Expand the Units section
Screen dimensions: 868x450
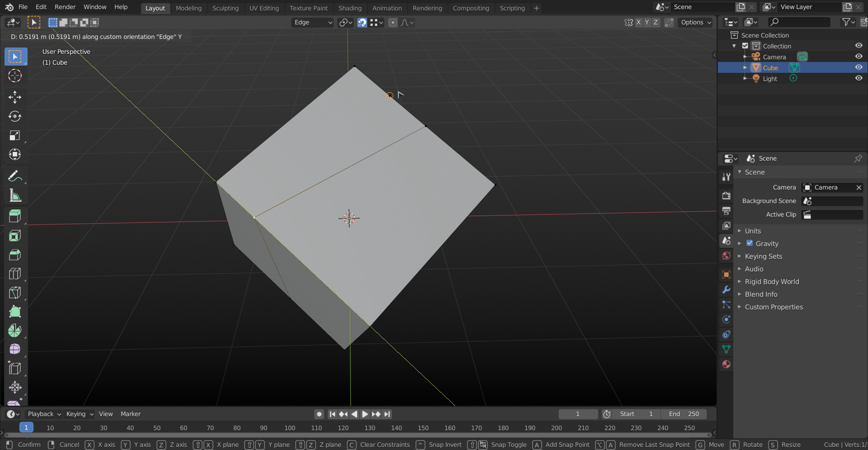(x=753, y=231)
